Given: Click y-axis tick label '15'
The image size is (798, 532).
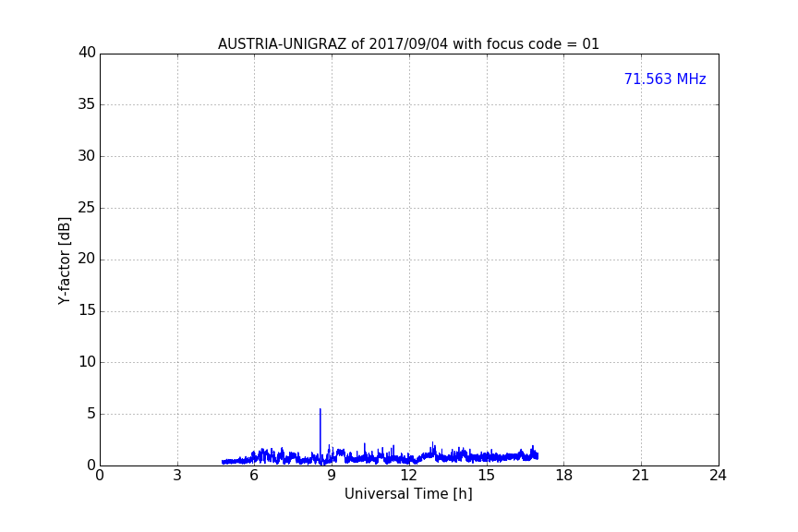Looking at the screenshot, I should click(87, 310).
